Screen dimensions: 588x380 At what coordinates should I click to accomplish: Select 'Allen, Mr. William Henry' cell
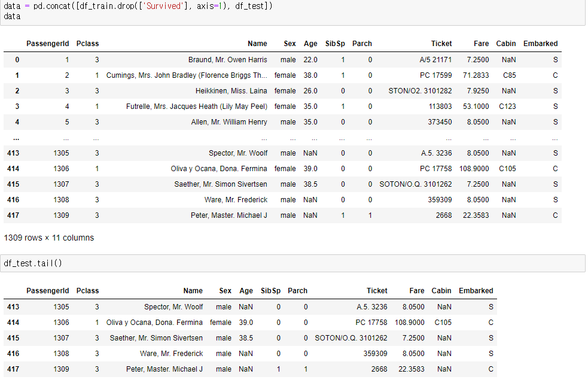229,122
